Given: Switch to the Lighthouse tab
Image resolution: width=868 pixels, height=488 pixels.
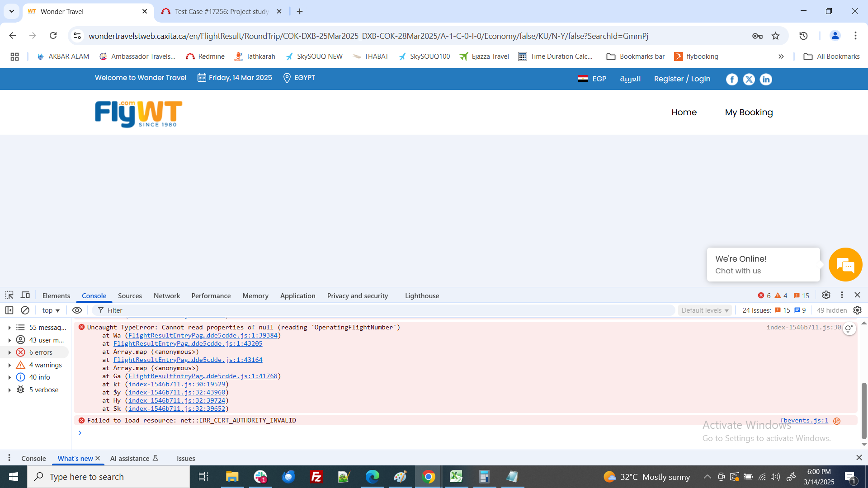Looking at the screenshot, I should pos(422,296).
